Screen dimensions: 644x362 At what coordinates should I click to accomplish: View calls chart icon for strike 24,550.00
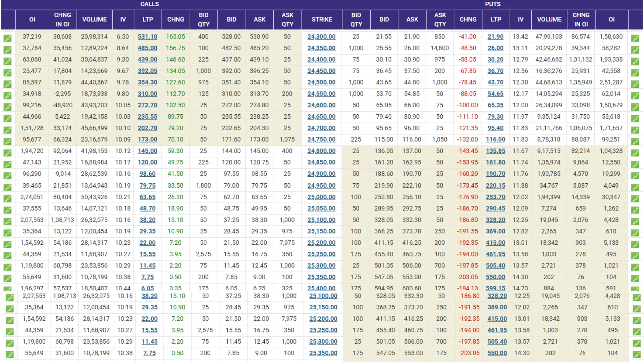point(7,96)
